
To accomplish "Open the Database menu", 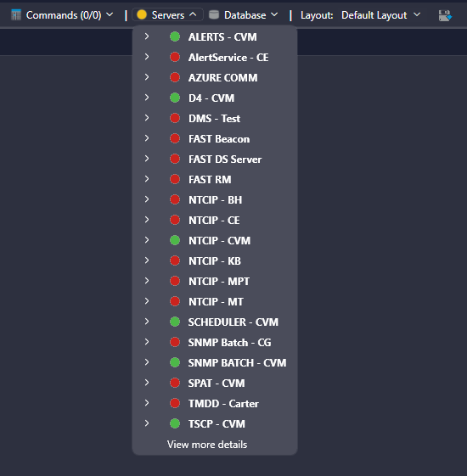I will pos(243,15).
